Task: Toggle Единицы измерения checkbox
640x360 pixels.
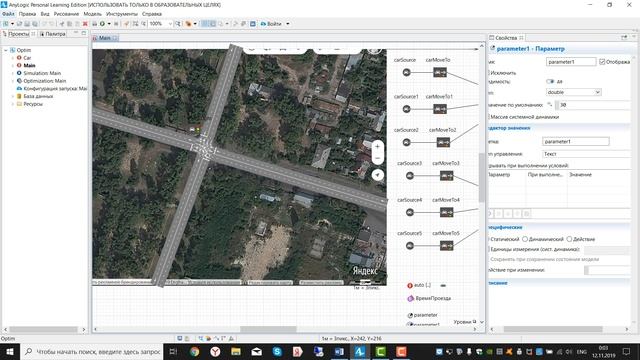Action: pos(488,249)
